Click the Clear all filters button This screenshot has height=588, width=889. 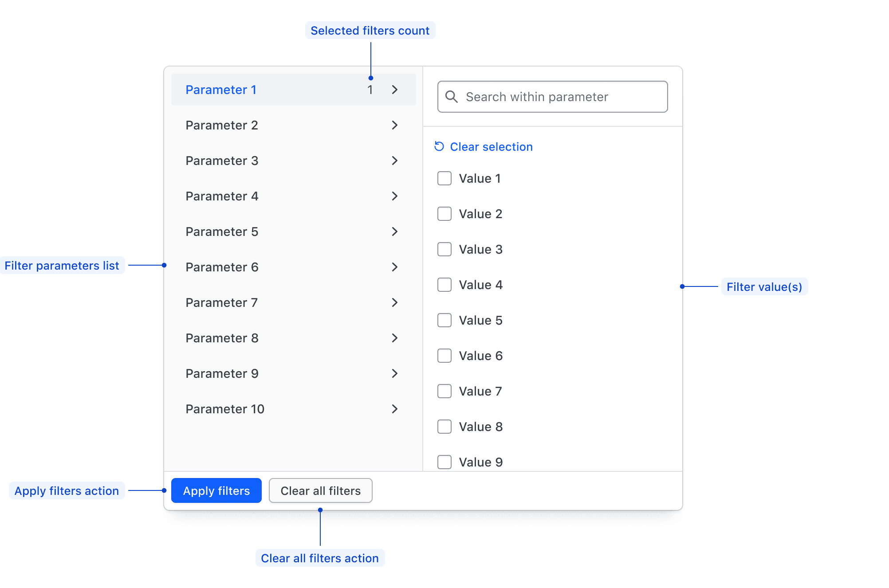(320, 490)
